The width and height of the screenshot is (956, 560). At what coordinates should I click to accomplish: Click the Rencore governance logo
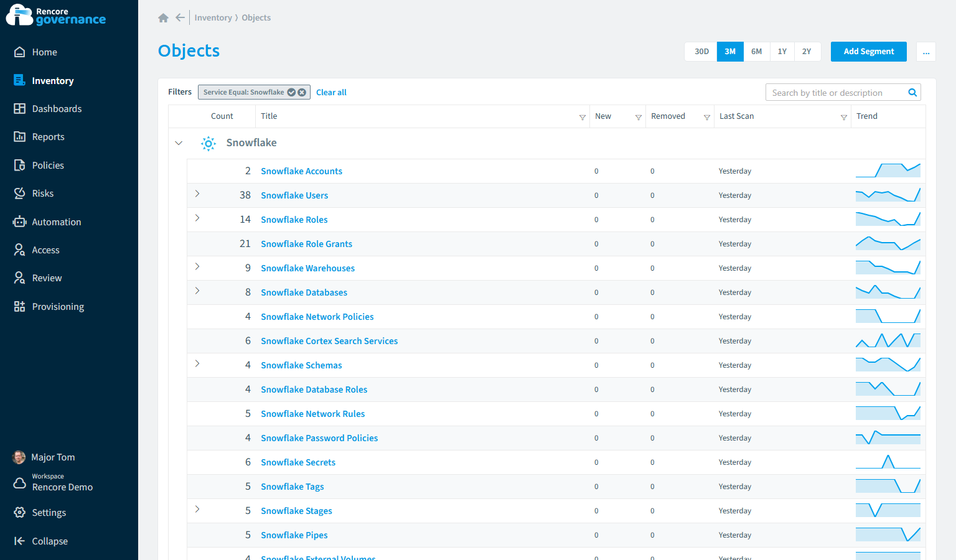click(x=56, y=15)
